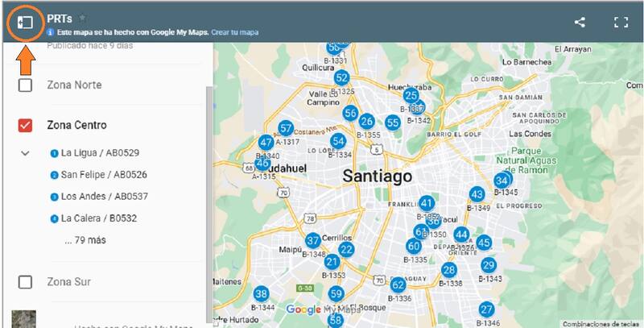Open the map in fullscreen view
644x328 pixels.
[x=621, y=22]
